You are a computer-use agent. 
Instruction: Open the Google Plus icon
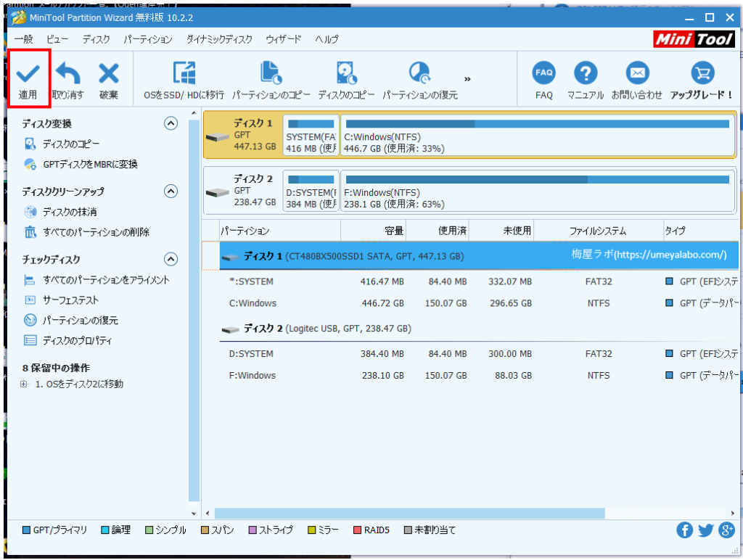726,530
